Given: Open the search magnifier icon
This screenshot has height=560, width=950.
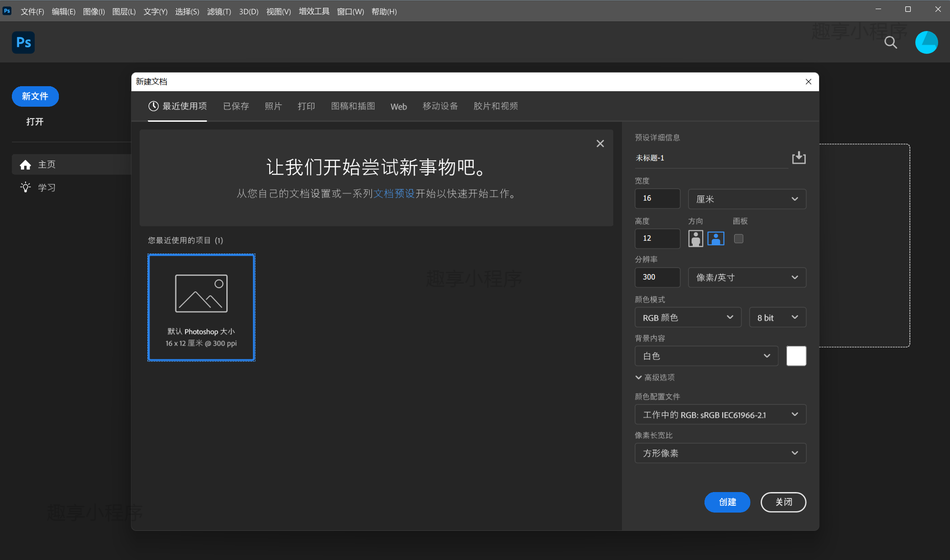Looking at the screenshot, I should (890, 42).
